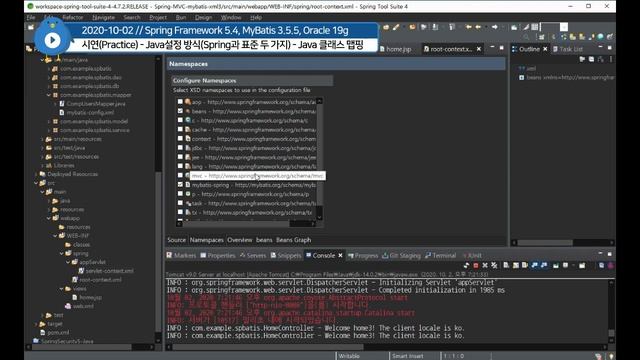The width and height of the screenshot is (640, 360).
Task: Expand Deployed Resources in project tree
Action: click(x=36, y=174)
